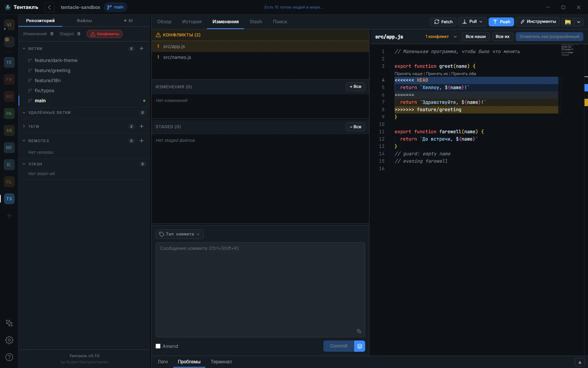
Task: Switch to the История tab
Action: (192, 22)
